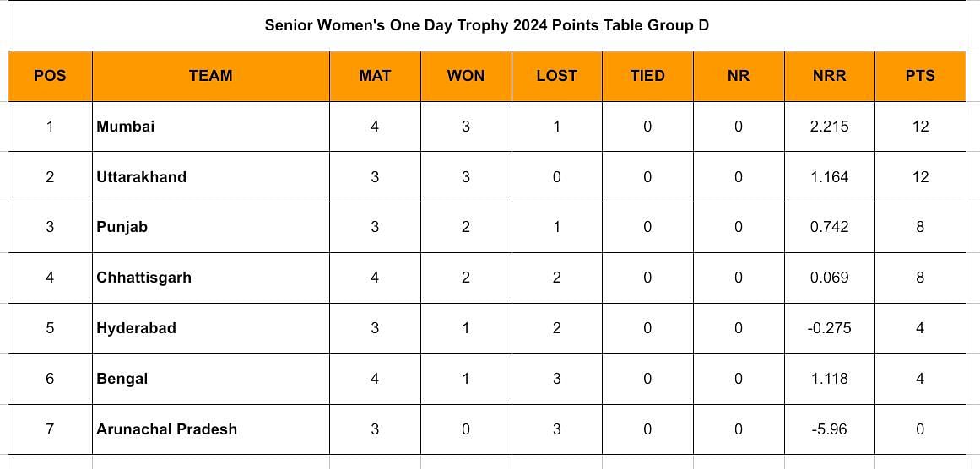The width and height of the screenshot is (980, 469).
Task: Select the Mumbai team cell
Action: [211, 127]
